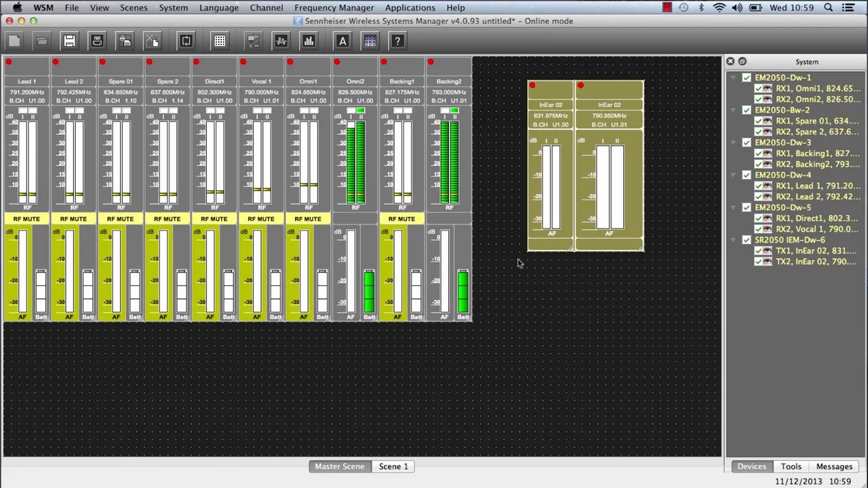Collapse the EM2050-Bw-2 tree node

(x=734, y=110)
